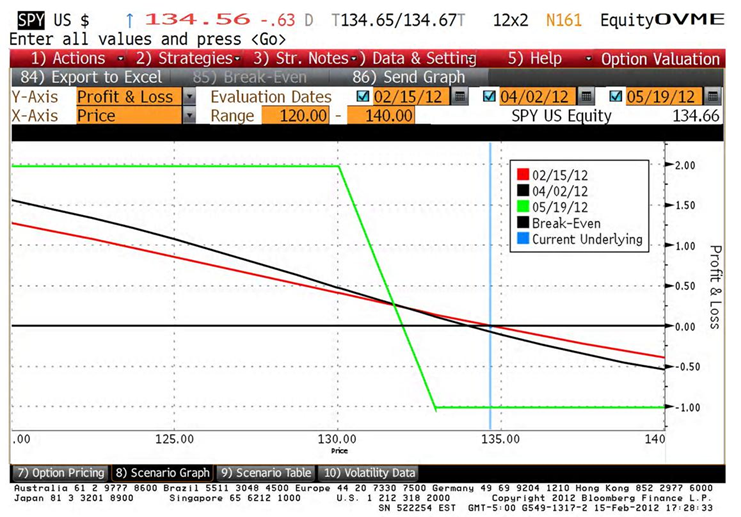Click the 04/02/12 evaluation date field
Viewport: 741px width, 517px height.
[537, 96]
